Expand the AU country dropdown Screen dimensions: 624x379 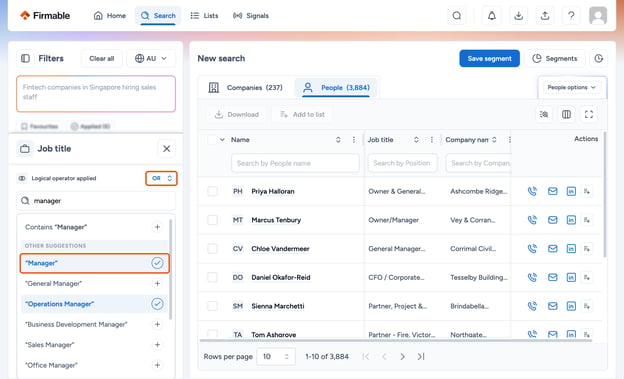click(x=151, y=59)
